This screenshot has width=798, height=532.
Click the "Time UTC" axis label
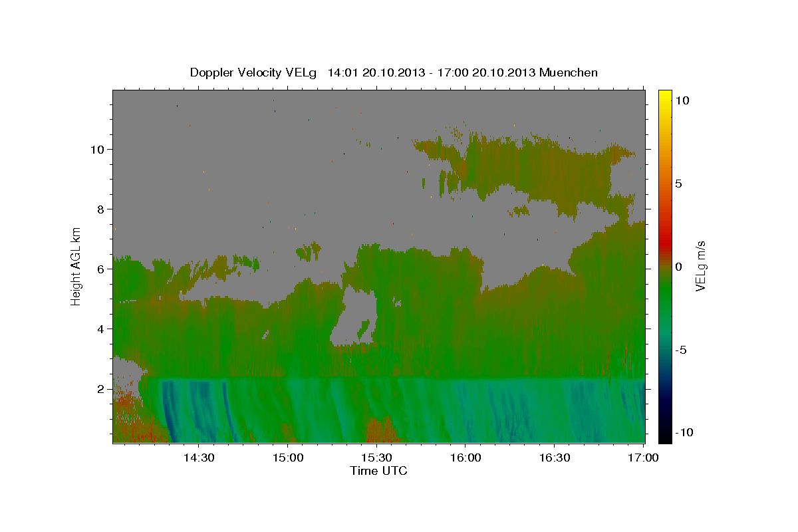pos(378,471)
